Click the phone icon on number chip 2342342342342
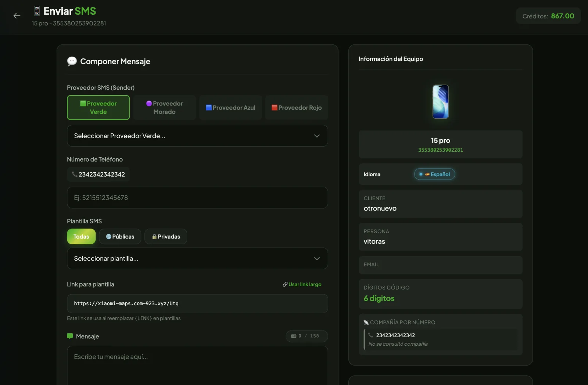 coord(75,174)
